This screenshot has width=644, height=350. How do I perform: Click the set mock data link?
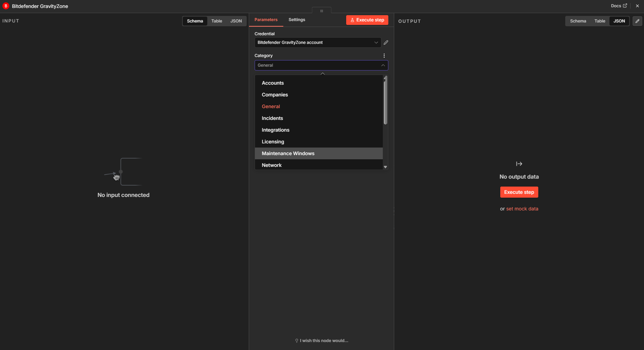click(522, 209)
